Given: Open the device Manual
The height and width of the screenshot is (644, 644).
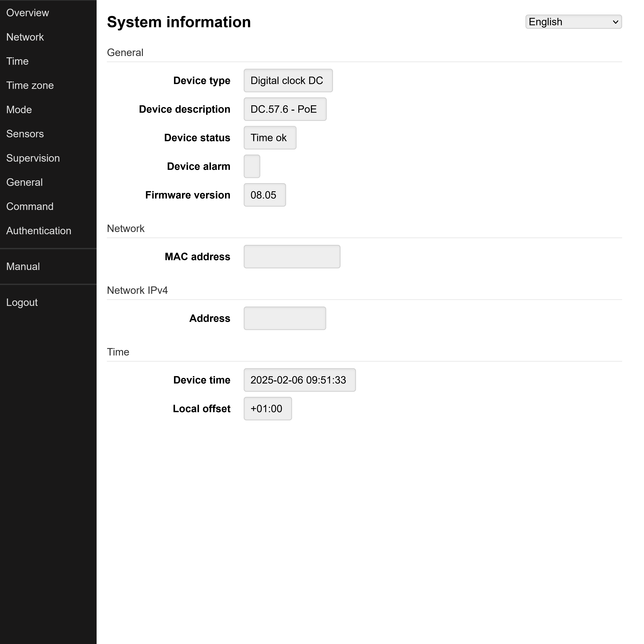Looking at the screenshot, I should [x=23, y=266].
